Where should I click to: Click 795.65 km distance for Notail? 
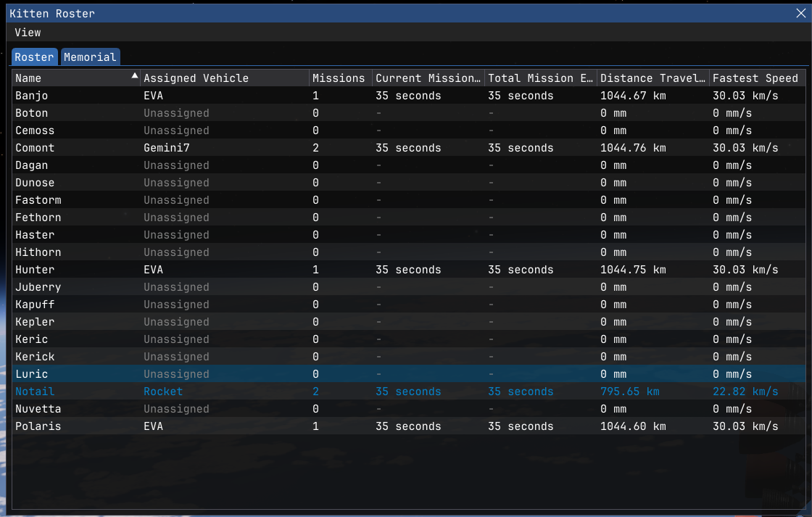pos(630,392)
